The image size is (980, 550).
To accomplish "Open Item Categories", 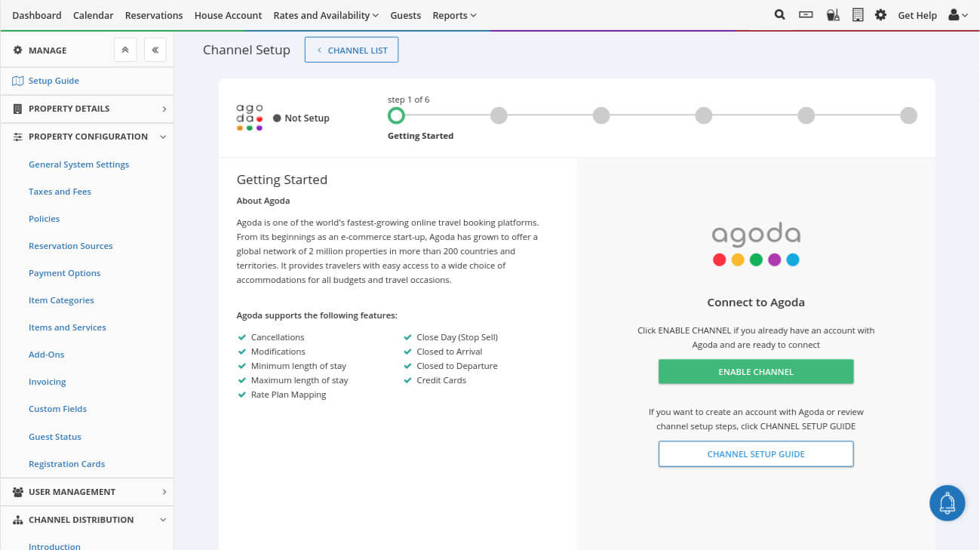I will [x=61, y=300].
